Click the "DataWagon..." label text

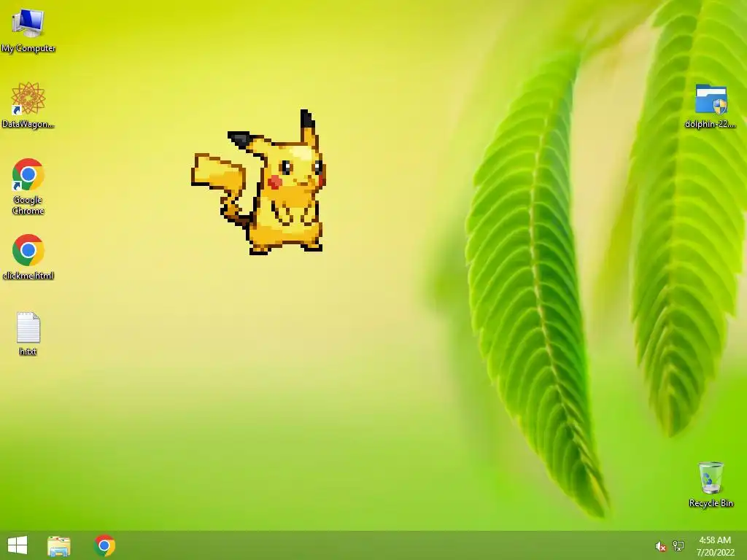pyautogui.click(x=28, y=124)
